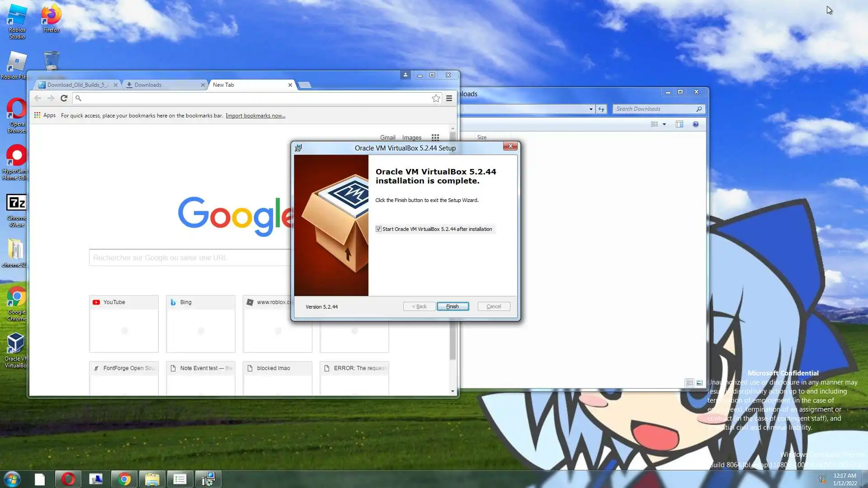Toggle the Explorer preview pane icon
The width and height of the screenshot is (868, 488).
[x=679, y=124]
